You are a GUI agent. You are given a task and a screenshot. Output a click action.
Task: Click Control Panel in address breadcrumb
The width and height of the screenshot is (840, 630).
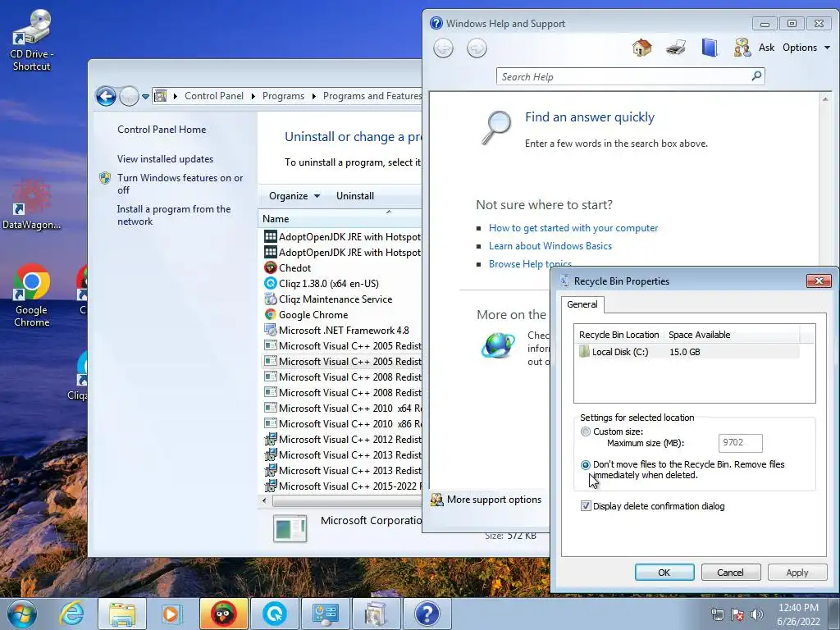click(x=214, y=97)
